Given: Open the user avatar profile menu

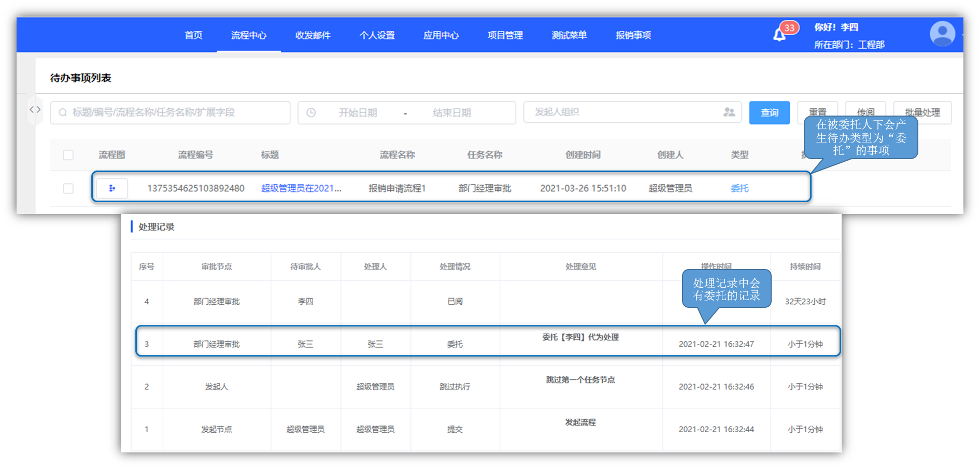Looking at the screenshot, I should pyautogui.click(x=942, y=34).
